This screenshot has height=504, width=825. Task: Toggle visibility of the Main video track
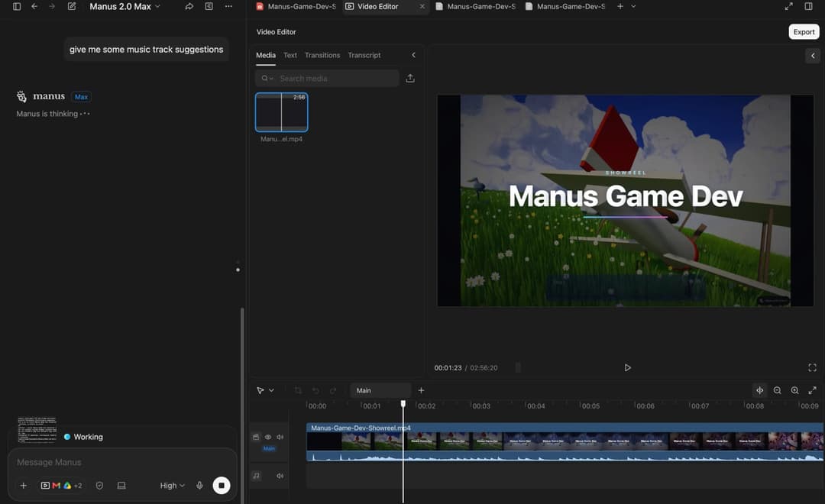point(268,438)
